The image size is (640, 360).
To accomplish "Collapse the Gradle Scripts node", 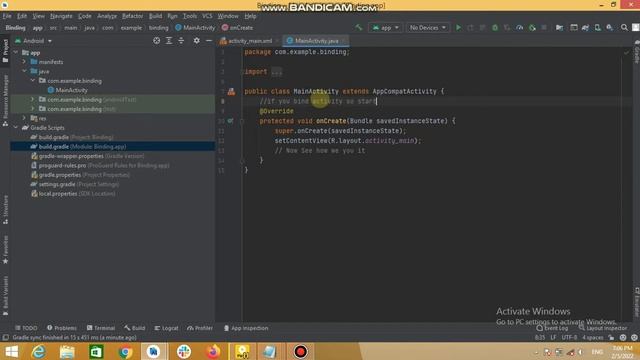I will coord(16,127).
